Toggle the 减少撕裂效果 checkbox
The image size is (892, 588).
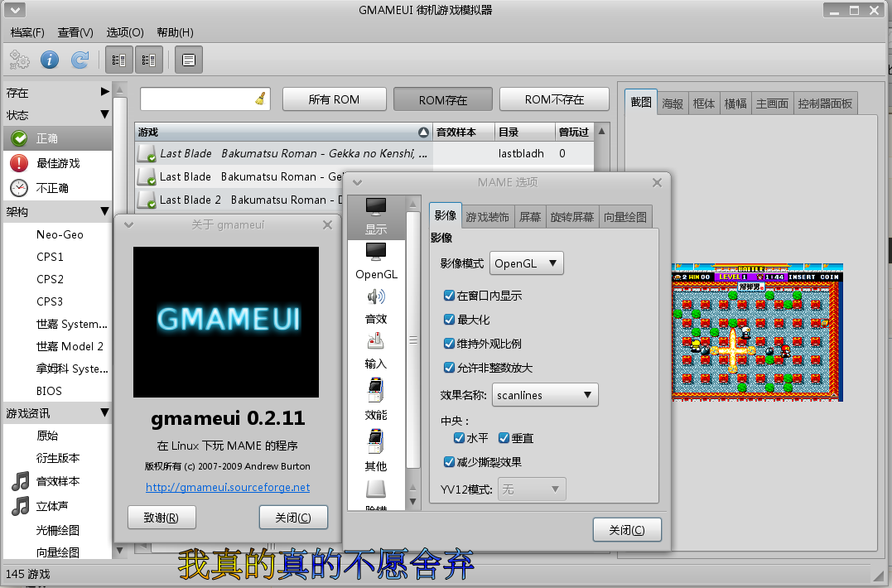click(449, 462)
